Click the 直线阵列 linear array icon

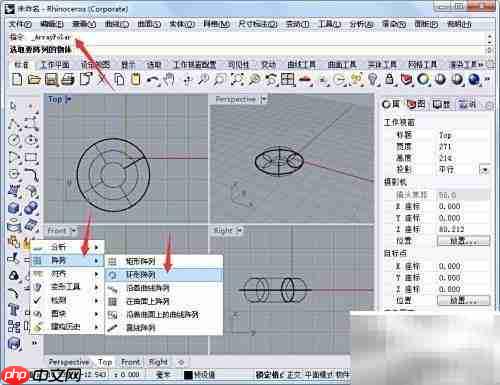(x=113, y=328)
